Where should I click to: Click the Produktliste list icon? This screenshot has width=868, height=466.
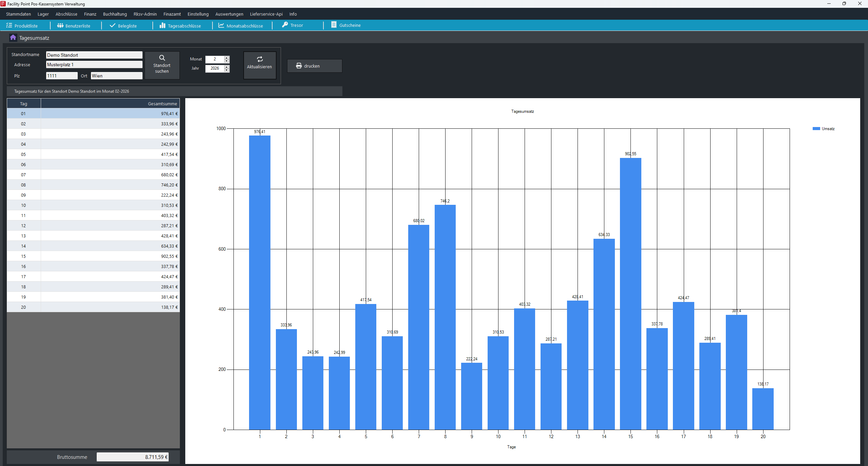[x=9, y=25]
